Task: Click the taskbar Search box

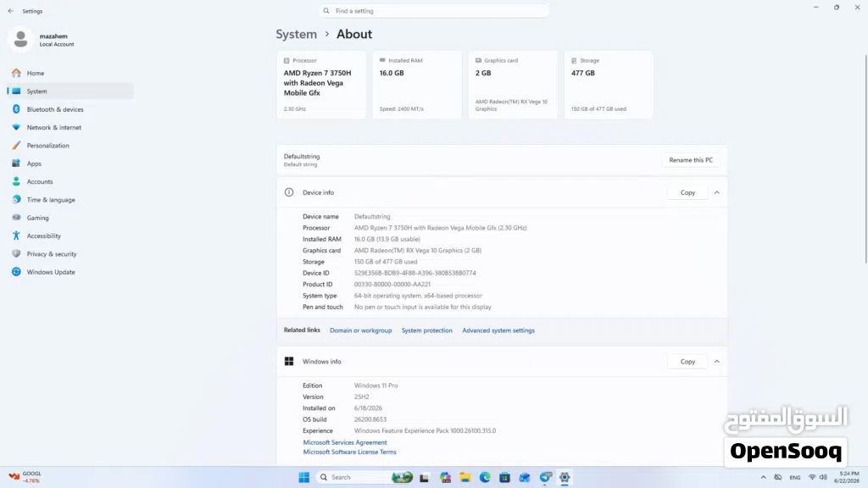Action: click(364, 478)
